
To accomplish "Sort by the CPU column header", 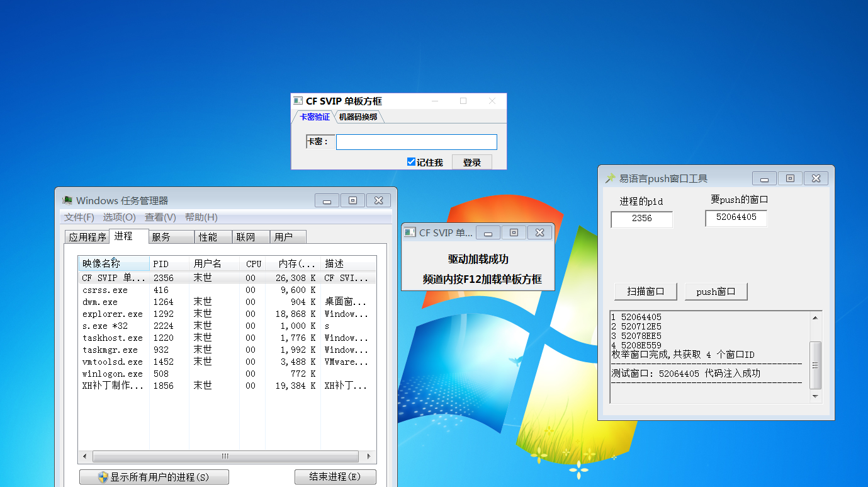I will [x=253, y=263].
